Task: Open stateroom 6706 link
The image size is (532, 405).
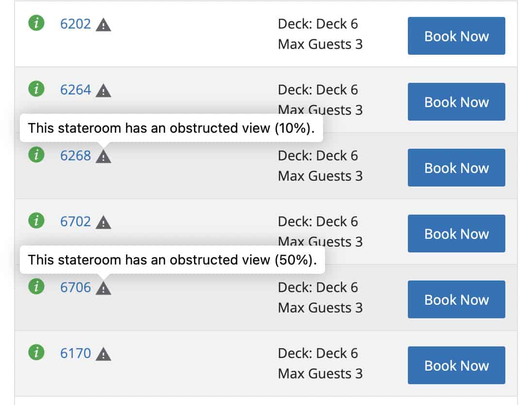Action: [75, 287]
